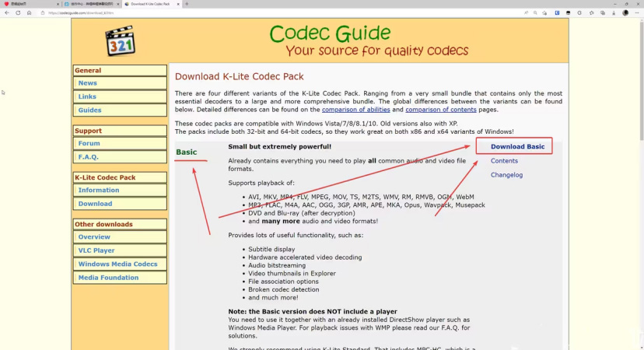644x350 pixels.
Task: Open the Changelog link for Basic
Action: 506,175
